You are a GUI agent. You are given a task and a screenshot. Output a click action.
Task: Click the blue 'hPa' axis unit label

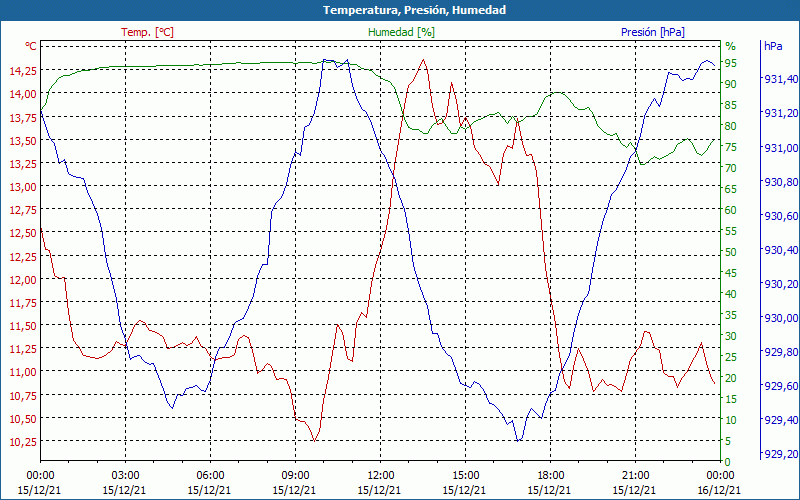pyautogui.click(x=773, y=45)
